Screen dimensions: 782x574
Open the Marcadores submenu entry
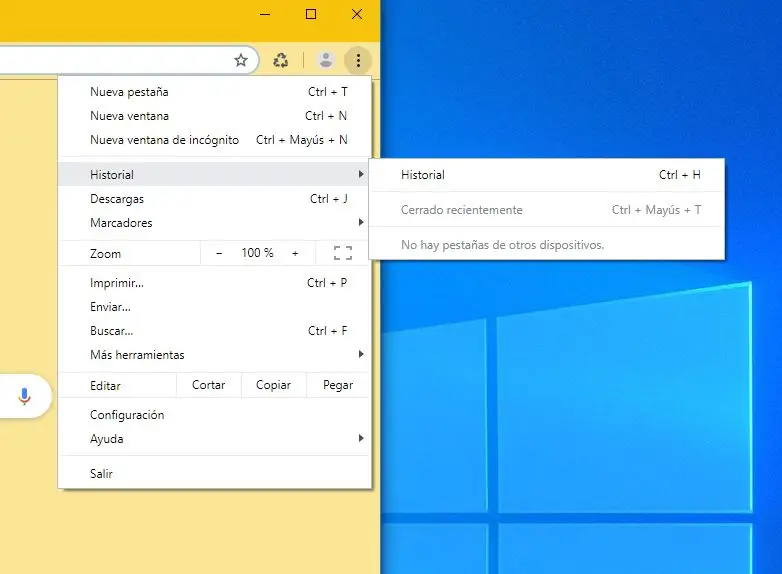click(215, 222)
